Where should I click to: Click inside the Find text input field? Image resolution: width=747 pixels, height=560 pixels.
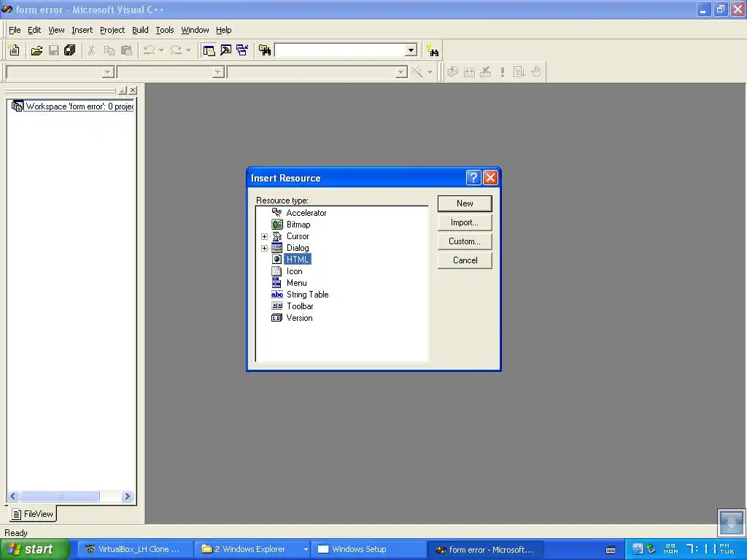[x=340, y=50]
